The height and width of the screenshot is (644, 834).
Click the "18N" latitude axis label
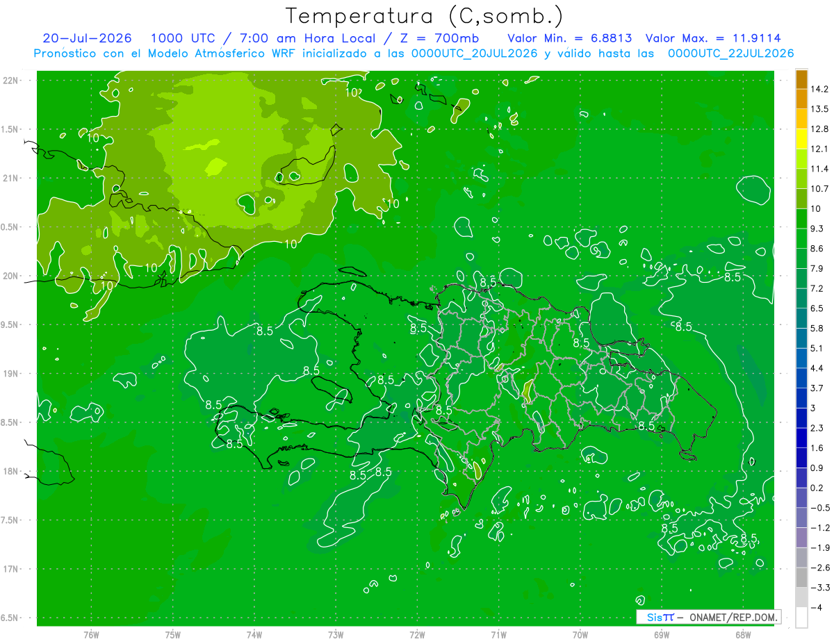[x=10, y=472]
